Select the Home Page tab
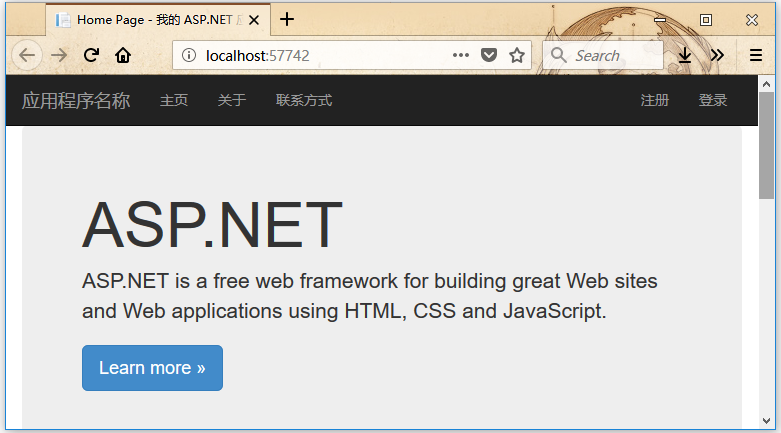The image size is (781, 433). click(x=150, y=19)
